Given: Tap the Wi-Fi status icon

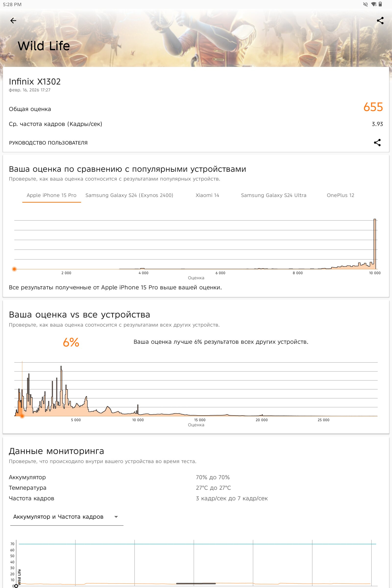Looking at the screenshot, I should [x=373, y=4].
